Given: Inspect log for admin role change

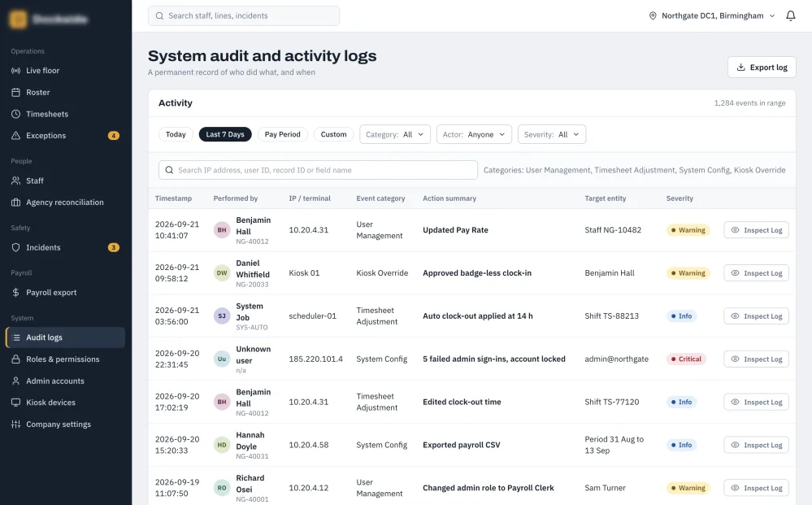Looking at the screenshot, I should click(x=756, y=488).
